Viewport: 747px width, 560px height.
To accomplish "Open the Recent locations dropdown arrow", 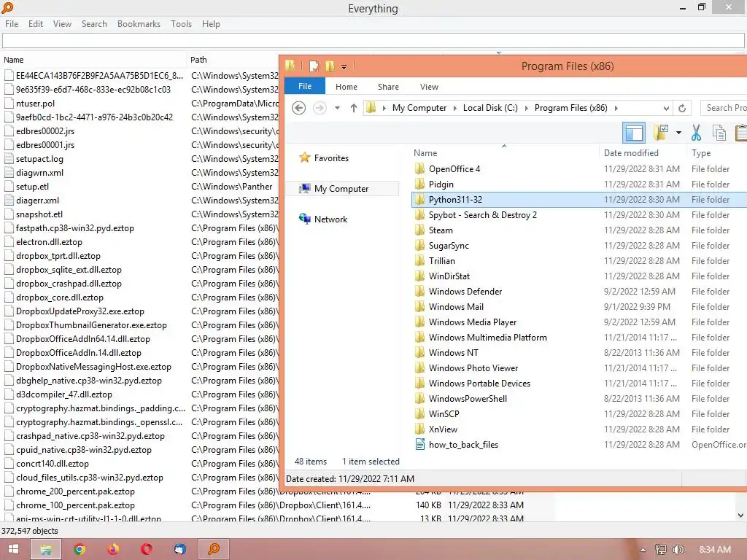I will [337, 108].
